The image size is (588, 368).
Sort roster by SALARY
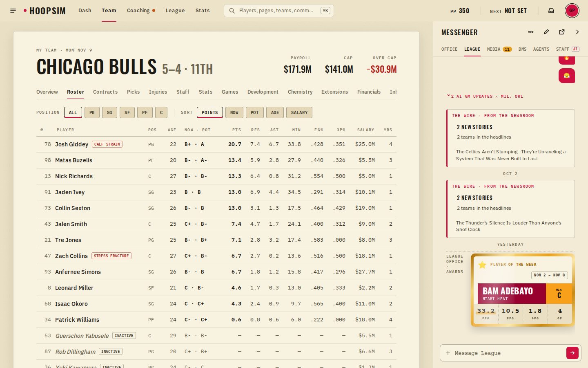[x=299, y=112]
